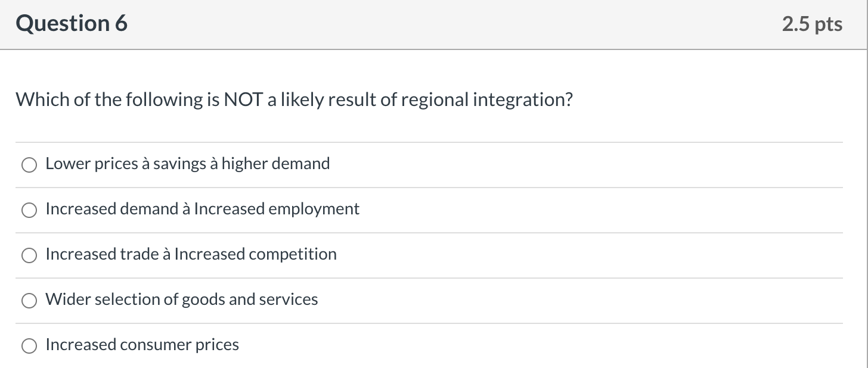Click the '2.5 pts' points label
The image size is (868, 368).
pyautogui.click(x=812, y=24)
